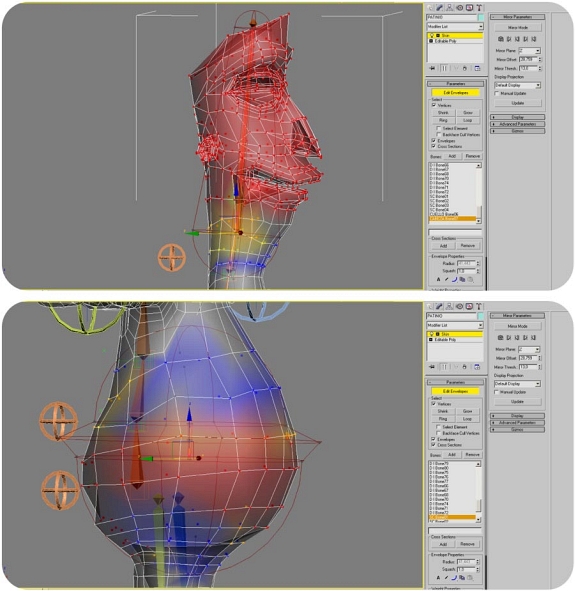Click the Remove Modifier trash icon in the lower screenshot

pyautogui.click(x=465, y=367)
